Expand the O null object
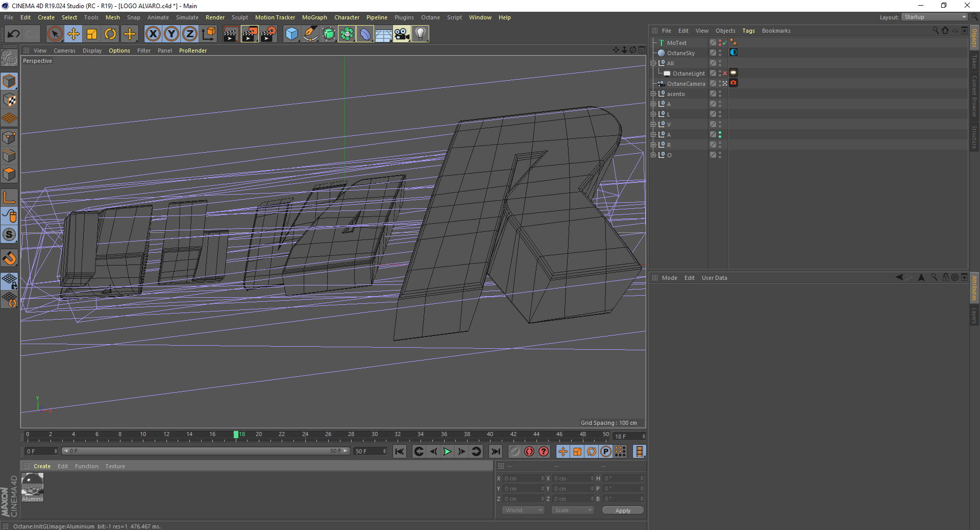Screen dimensions: 980x530 [653, 155]
